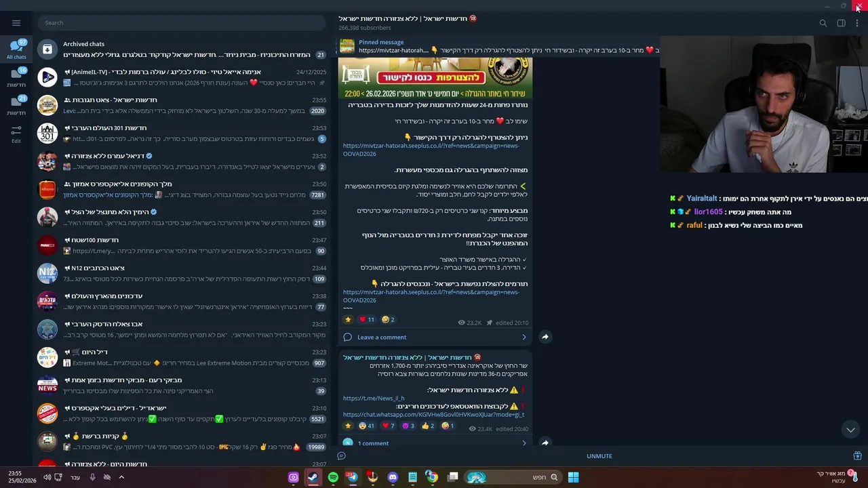Forward the Ukraine minister post via arrow
The width and height of the screenshot is (868, 488).
tap(545, 443)
